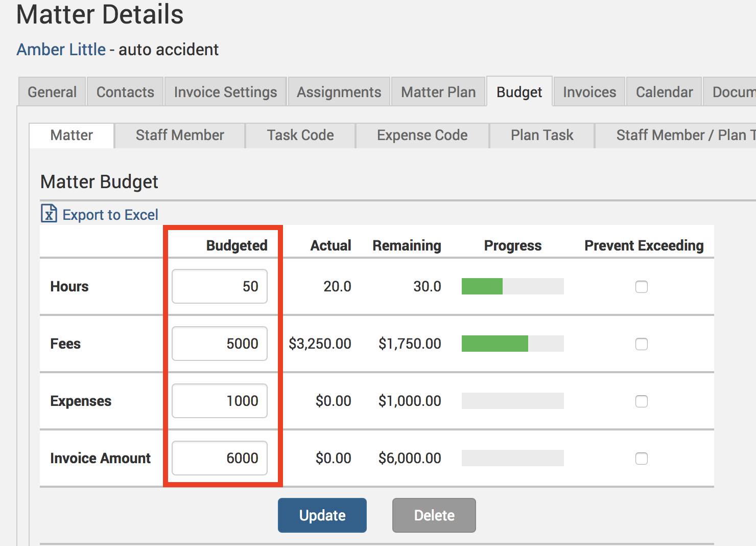Click the Update button
This screenshot has width=756, height=546.
point(322,515)
